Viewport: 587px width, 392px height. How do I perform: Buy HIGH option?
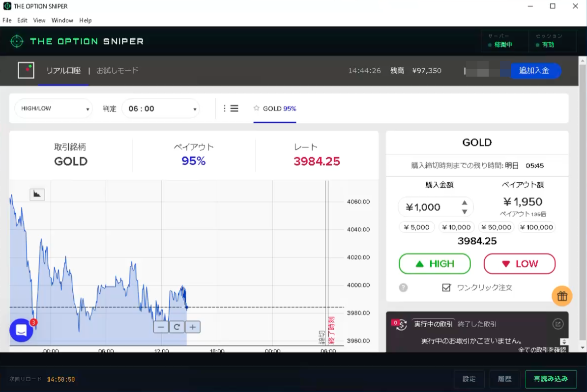435,264
